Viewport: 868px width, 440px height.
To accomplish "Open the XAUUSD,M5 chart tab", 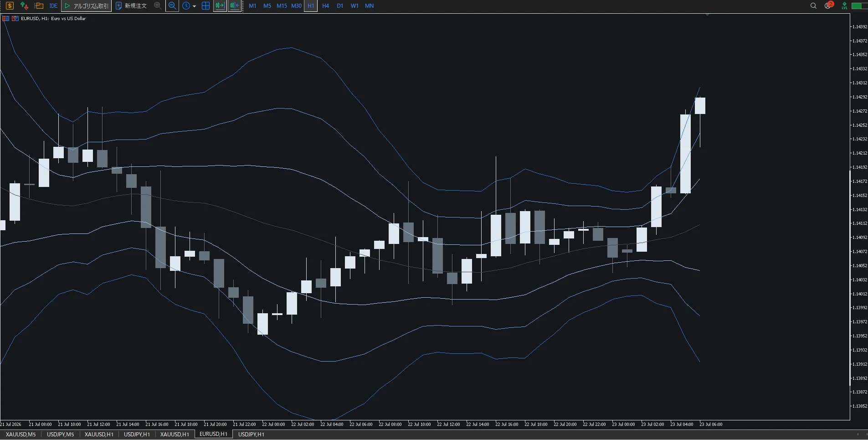I will coord(21,435).
